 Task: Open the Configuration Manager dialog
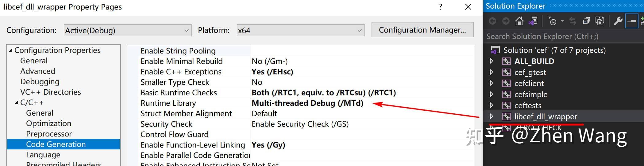(422, 30)
